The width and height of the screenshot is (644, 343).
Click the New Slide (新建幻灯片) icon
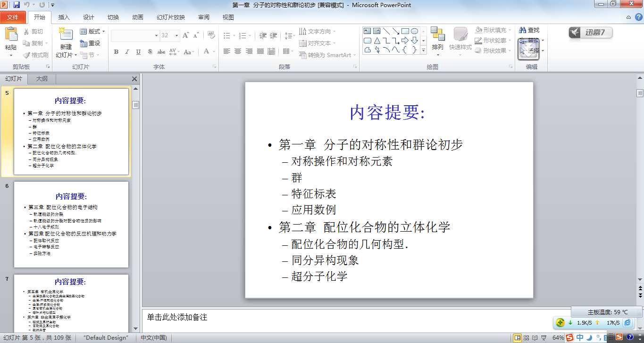click(66, 34)
